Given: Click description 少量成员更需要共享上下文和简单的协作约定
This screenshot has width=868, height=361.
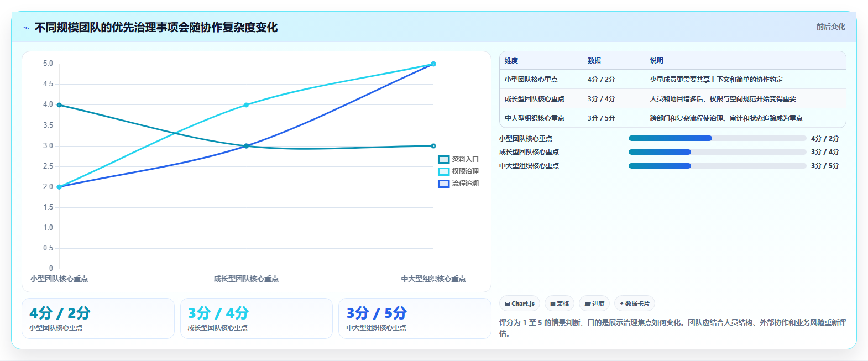Looking at the screenshot, I should [x=717, y=80].
